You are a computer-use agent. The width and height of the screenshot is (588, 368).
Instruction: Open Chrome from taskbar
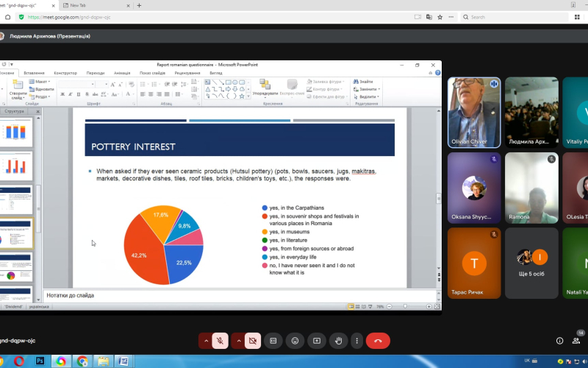[x=82, y=361]
